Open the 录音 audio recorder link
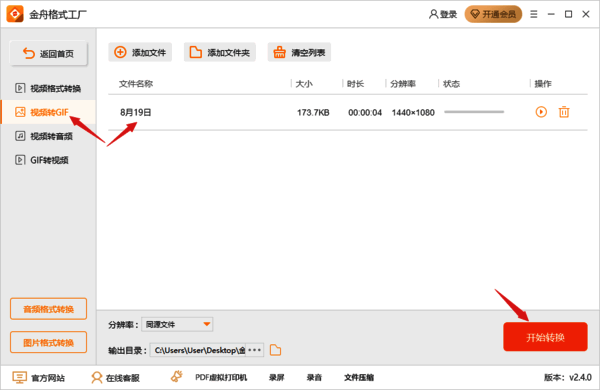 tap(314, 378)
